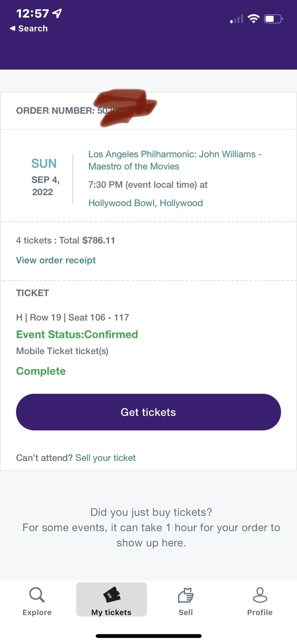
Task: Tap the Search back label at top
Action: [x=33, y=29]
